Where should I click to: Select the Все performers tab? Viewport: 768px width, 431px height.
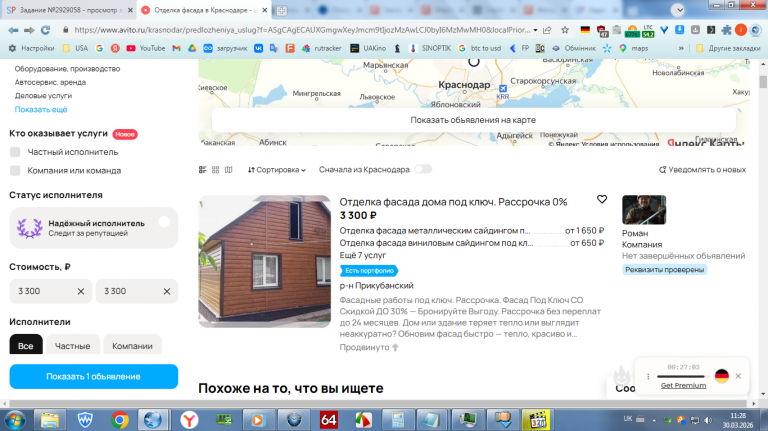coord(26,345)
